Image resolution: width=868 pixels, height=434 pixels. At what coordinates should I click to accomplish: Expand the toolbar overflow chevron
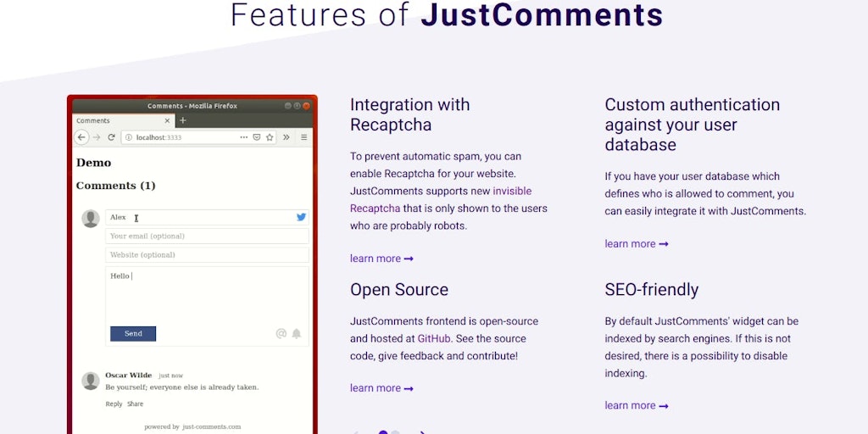click(287, 137)
